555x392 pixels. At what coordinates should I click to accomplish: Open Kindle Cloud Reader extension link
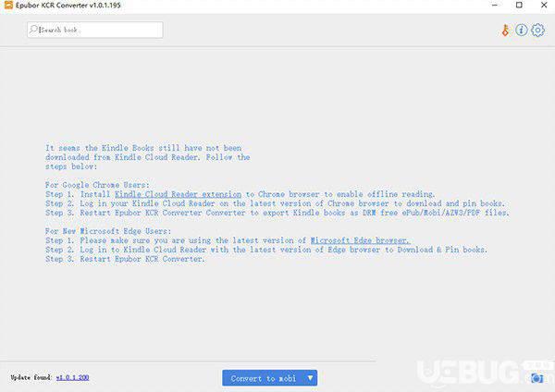tap(178, 194)
